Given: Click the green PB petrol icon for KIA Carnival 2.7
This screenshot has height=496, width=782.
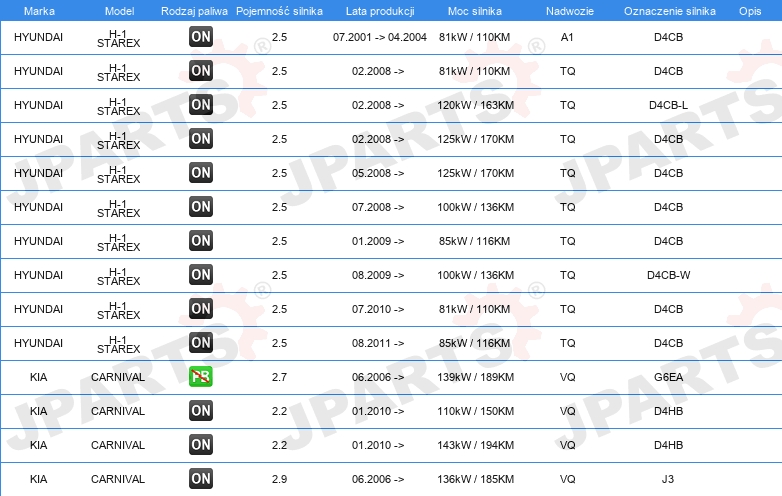Looking at the screenshot, I should click(x=201, y=377).
